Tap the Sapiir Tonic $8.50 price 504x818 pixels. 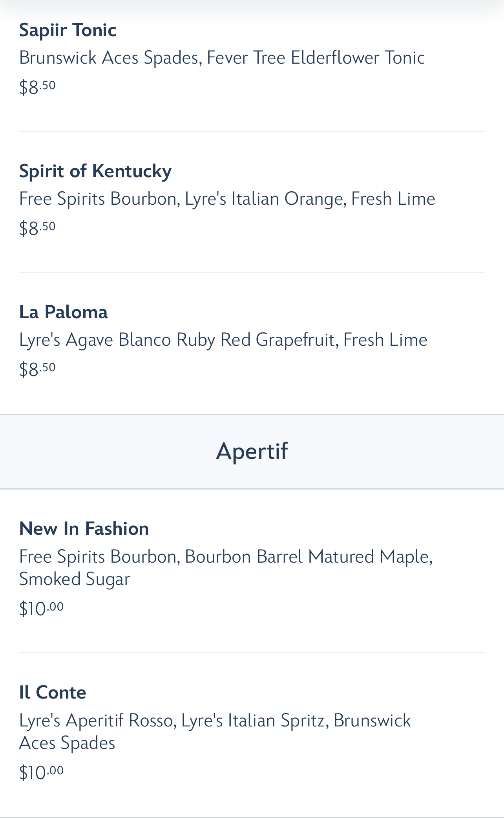37,87
